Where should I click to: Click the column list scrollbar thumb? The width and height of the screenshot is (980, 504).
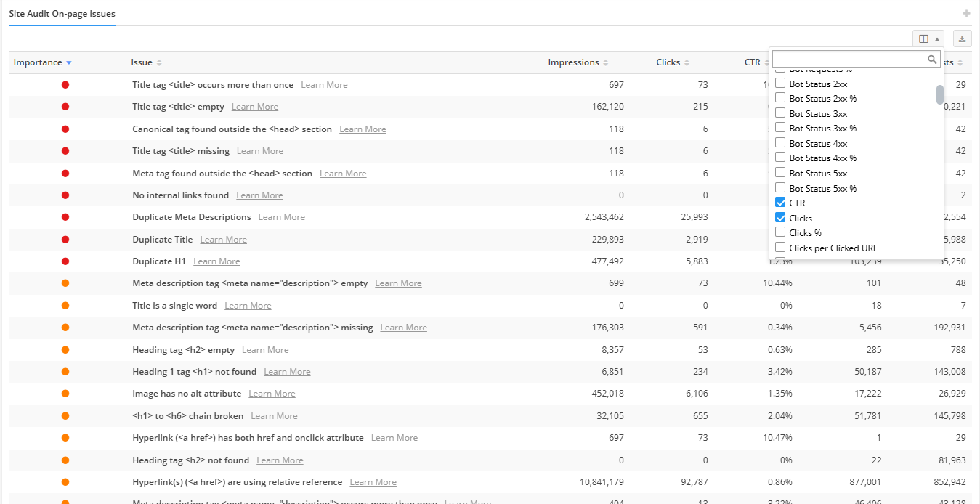[939, 94]
